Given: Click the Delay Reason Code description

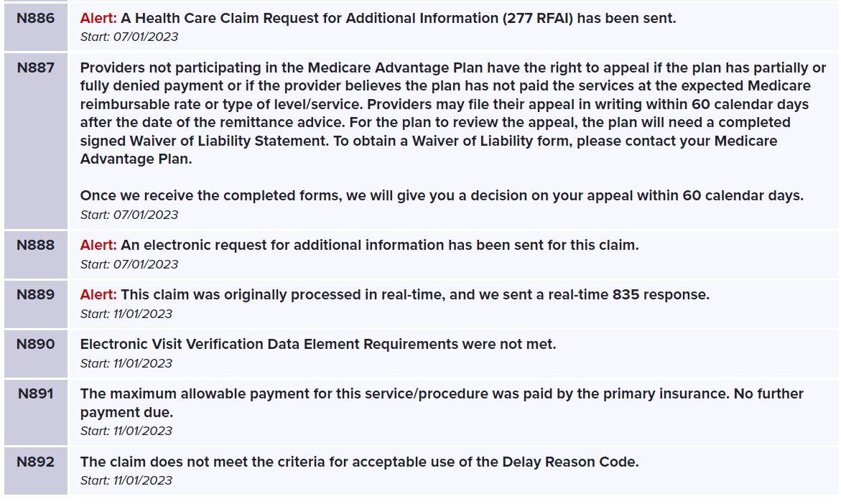Looking at the screenshot, I should (359, 462).
